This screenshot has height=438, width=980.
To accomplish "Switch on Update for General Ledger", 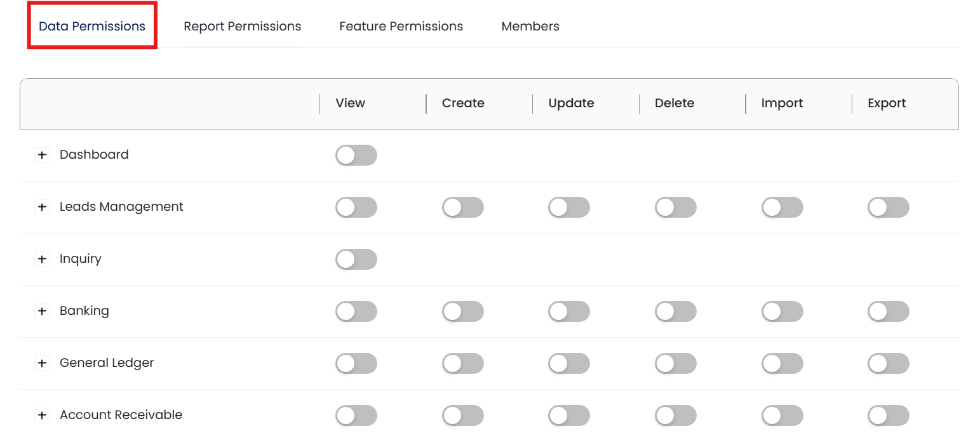I will coord(568,363).
